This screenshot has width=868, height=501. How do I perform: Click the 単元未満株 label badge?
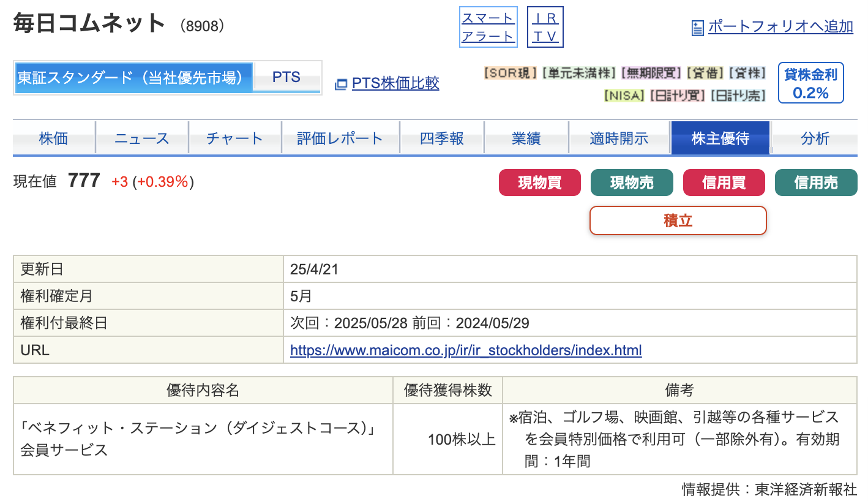579,73
